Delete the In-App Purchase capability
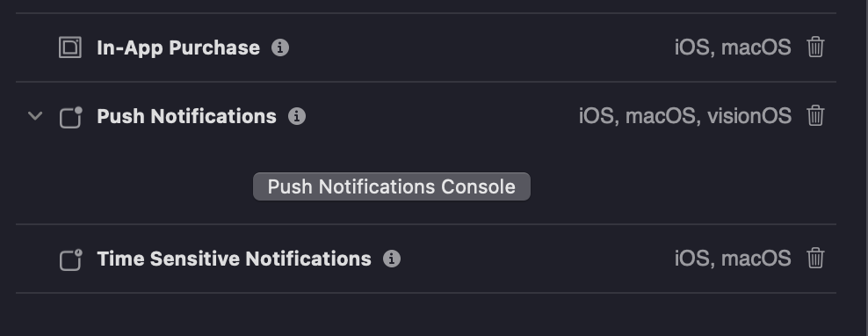The height and width of the screenshot is (336, 868). tap(815, 47)
